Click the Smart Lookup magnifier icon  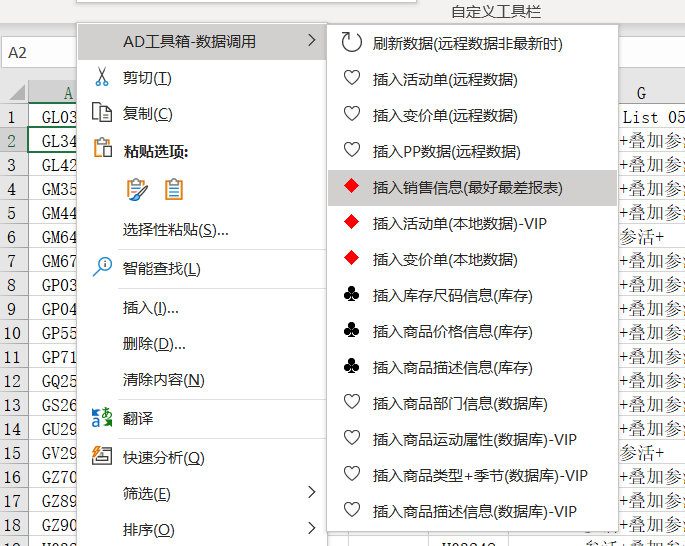click(x=102, y=267)
